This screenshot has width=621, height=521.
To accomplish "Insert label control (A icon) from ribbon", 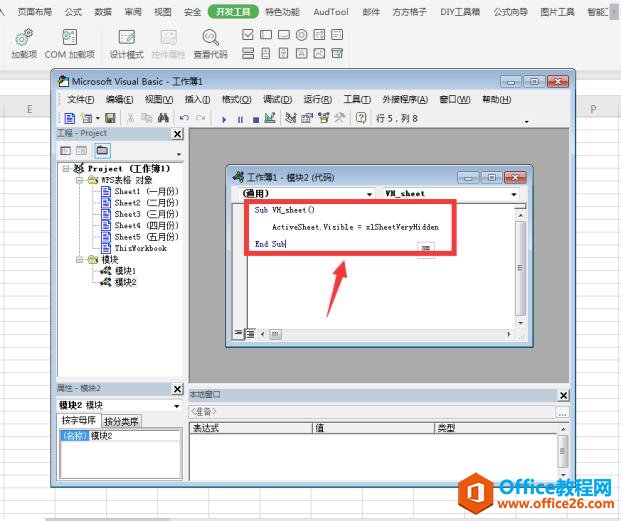I will (x=301, y=53).
